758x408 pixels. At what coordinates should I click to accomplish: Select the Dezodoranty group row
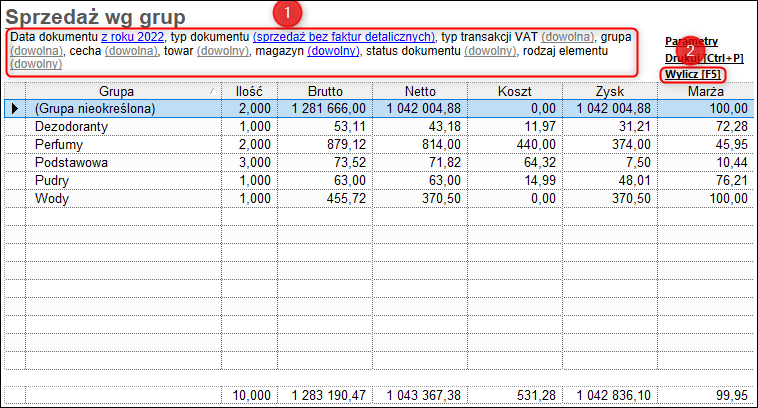pos(379,127)
